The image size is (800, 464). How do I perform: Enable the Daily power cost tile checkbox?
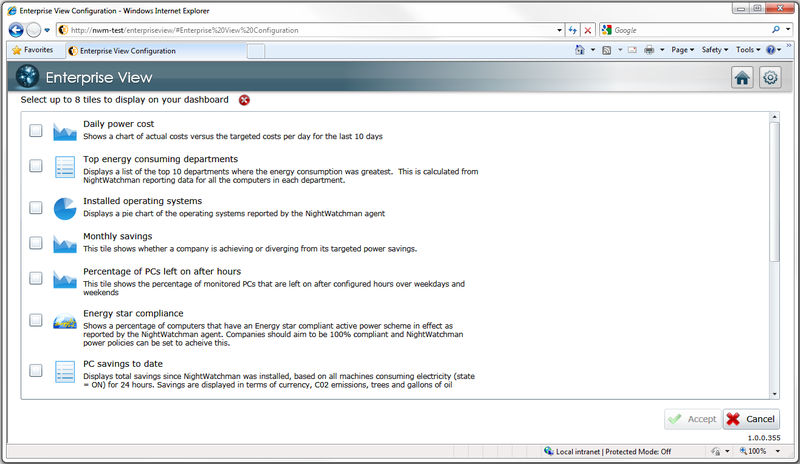pyautogui.click(x=36, y=131)
